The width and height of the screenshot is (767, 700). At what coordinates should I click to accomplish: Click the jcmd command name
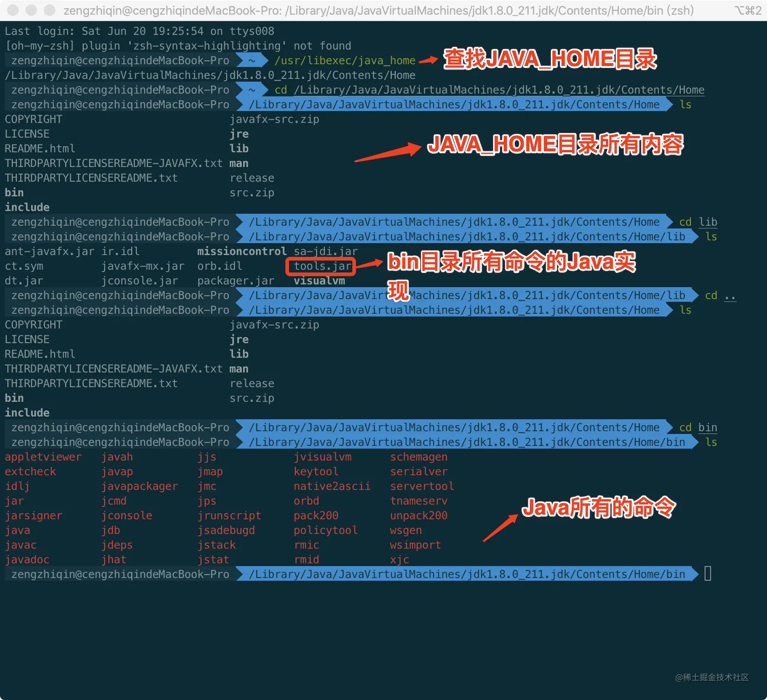point(114,501)
